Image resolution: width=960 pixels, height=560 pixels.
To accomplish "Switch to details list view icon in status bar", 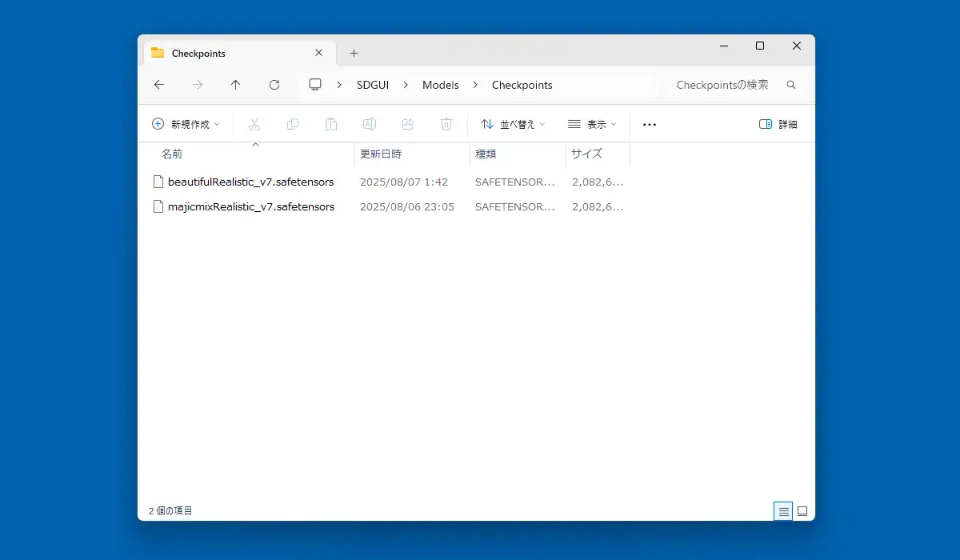I will click(783, 510).
